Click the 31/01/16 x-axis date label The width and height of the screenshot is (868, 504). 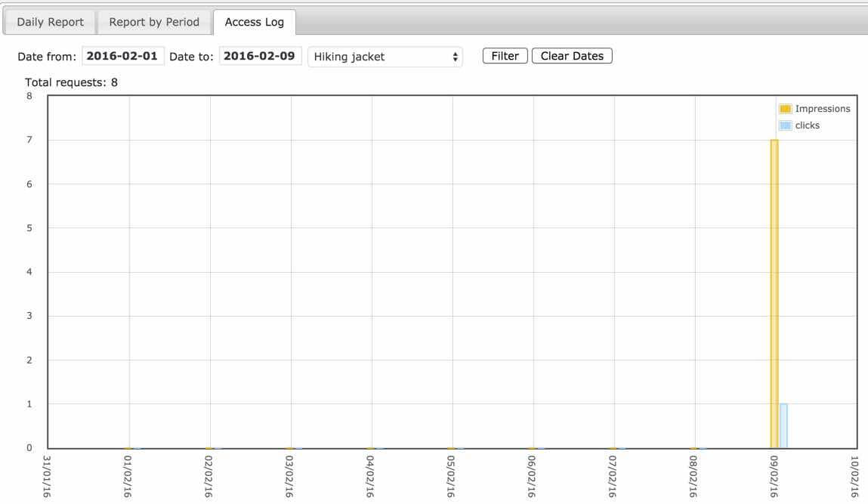click(48, 475)
